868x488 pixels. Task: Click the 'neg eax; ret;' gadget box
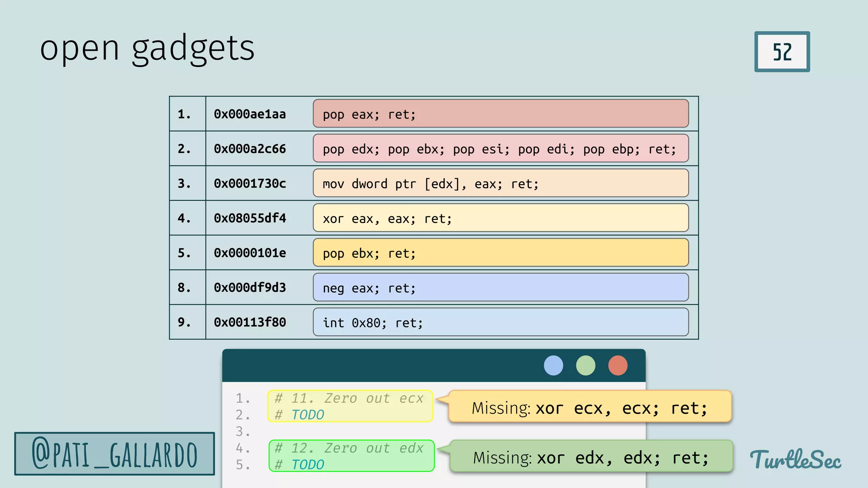click(x=500, y=287)
